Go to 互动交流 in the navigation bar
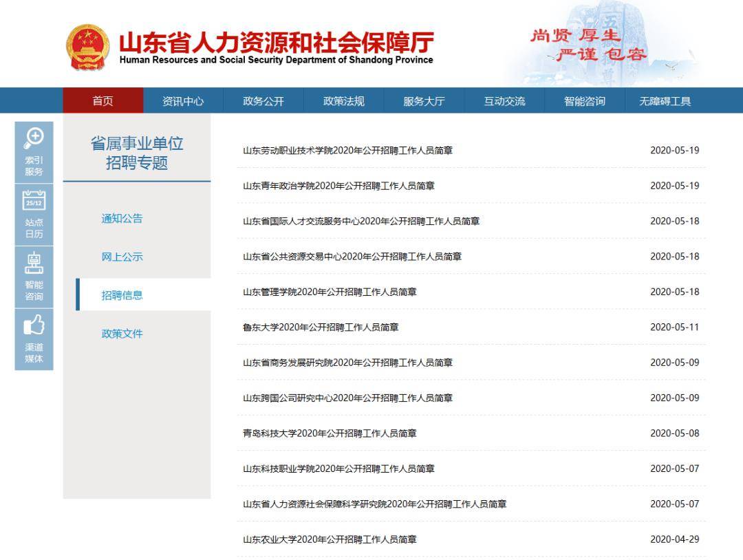The image size is (743, 560). tap(503, 100)
